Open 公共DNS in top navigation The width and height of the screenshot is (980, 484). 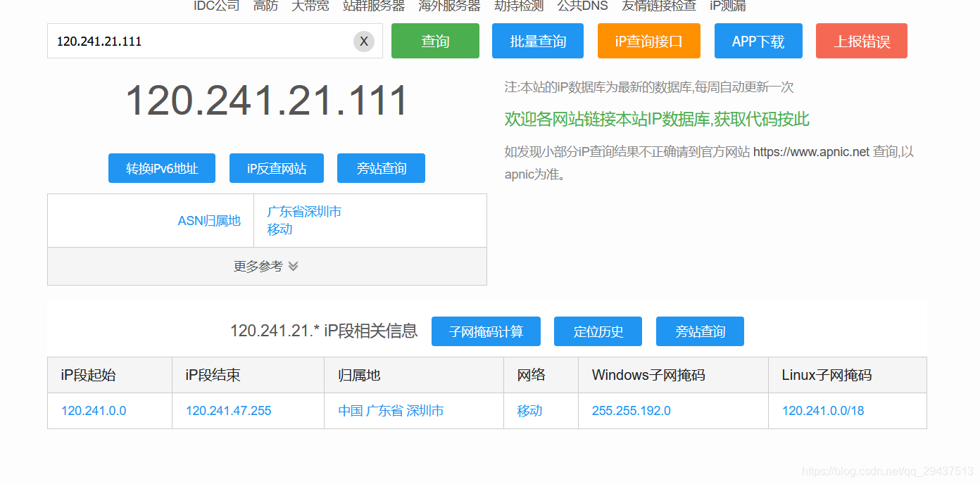pyautogui.click(x=582, y=6)
